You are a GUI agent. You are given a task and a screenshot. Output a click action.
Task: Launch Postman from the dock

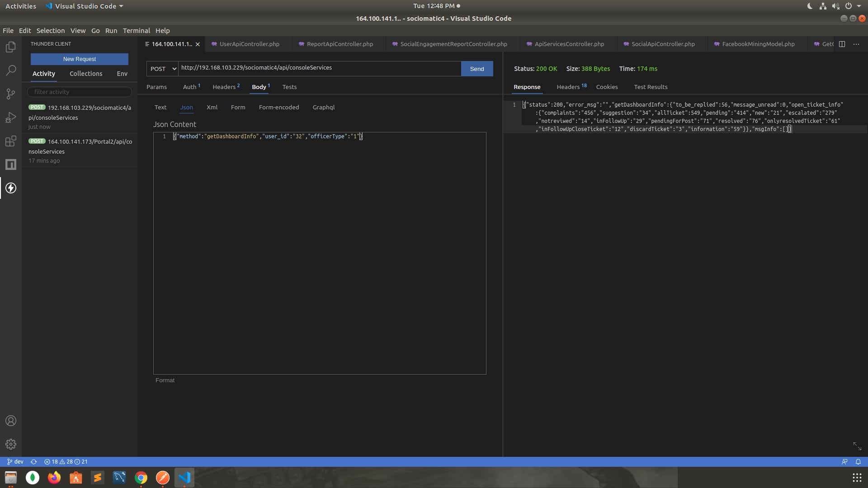(162, 478)
